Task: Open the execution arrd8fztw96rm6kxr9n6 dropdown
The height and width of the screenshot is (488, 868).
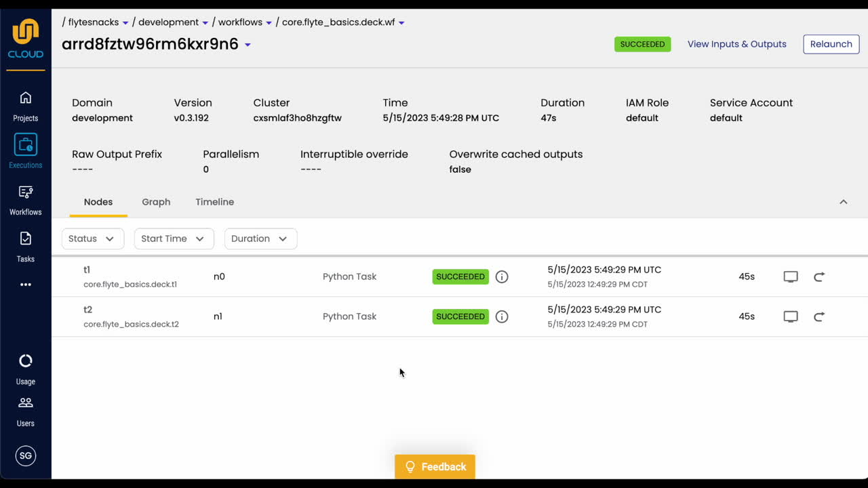Action: click(x=247, y=44)
